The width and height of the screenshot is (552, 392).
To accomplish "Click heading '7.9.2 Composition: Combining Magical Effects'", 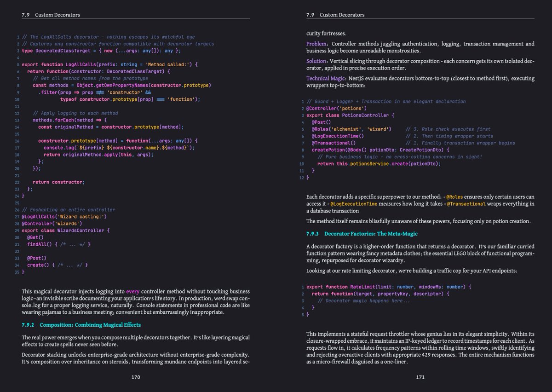I will (x=81, y=325).
